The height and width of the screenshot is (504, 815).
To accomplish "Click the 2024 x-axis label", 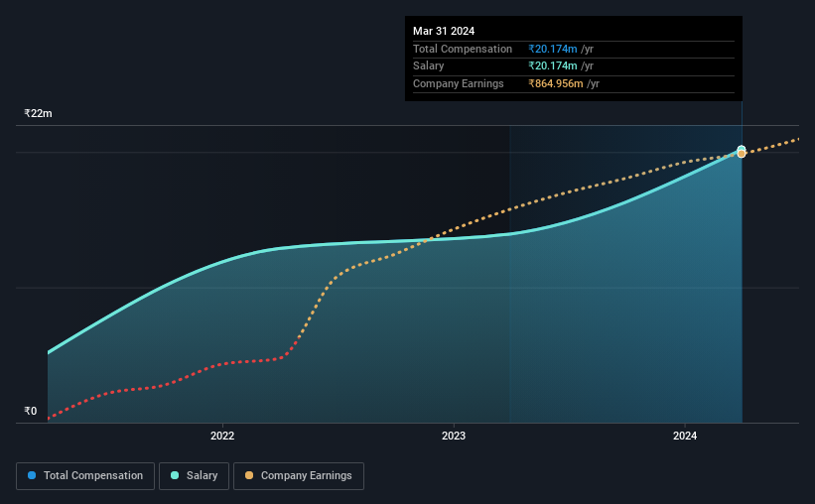I will point(685,436).
